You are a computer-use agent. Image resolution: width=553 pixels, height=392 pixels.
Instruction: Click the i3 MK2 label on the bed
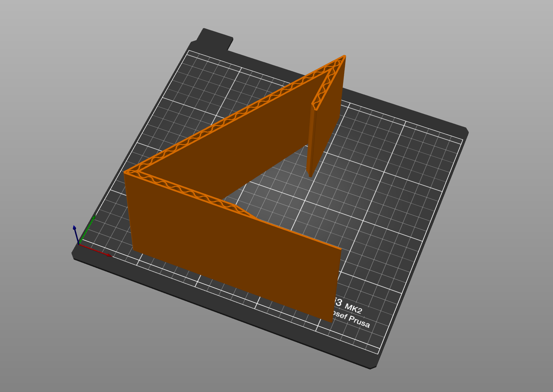[350, 305]
